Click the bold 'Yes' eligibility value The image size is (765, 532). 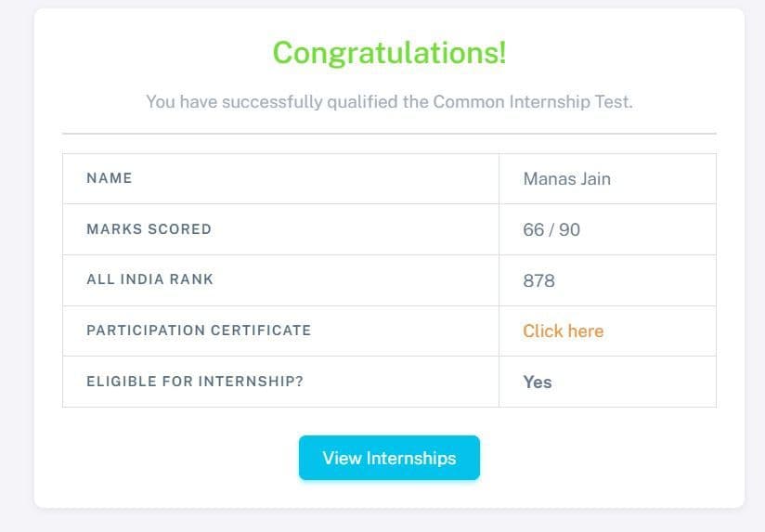(x=538, y=382)
